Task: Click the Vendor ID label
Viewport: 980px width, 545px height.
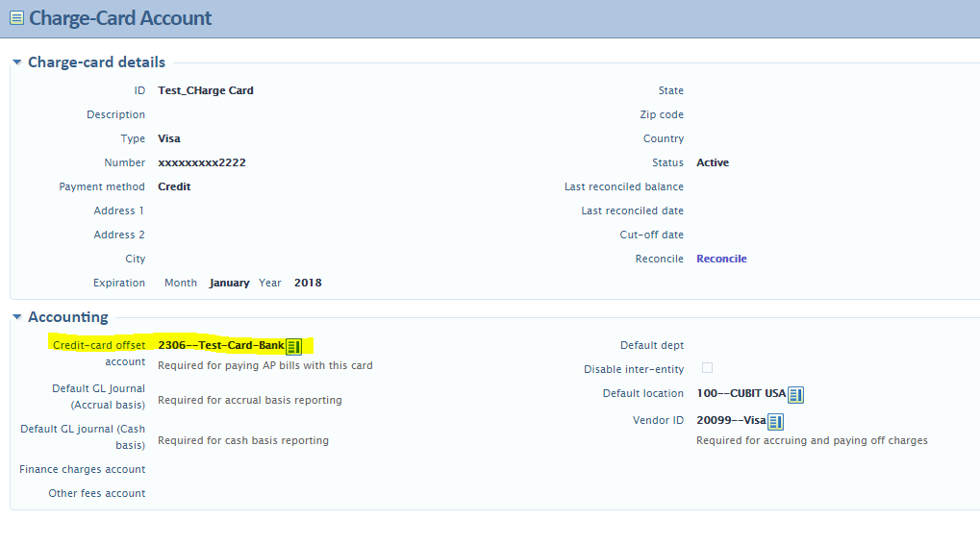Action: pyautogui.click(x=658, y=421)
